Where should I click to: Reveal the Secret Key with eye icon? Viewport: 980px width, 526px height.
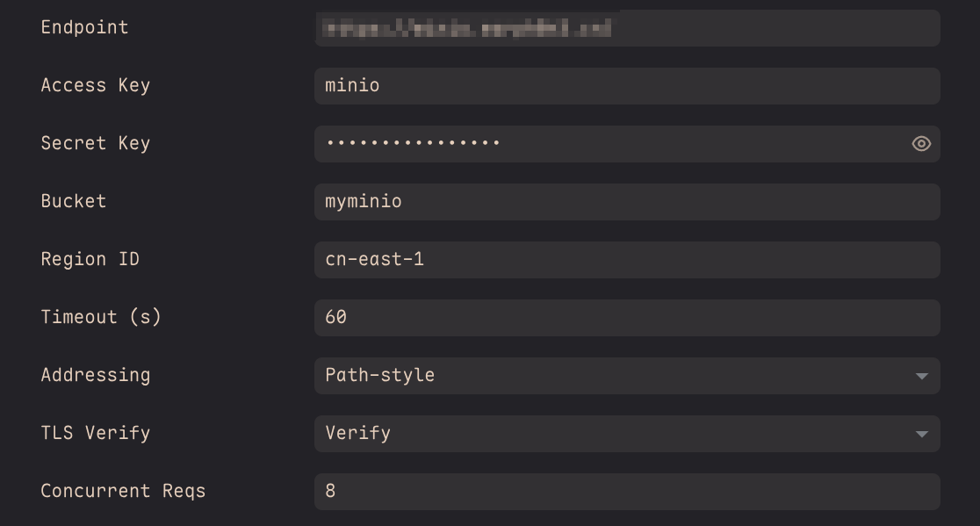[x=921, y=144]
